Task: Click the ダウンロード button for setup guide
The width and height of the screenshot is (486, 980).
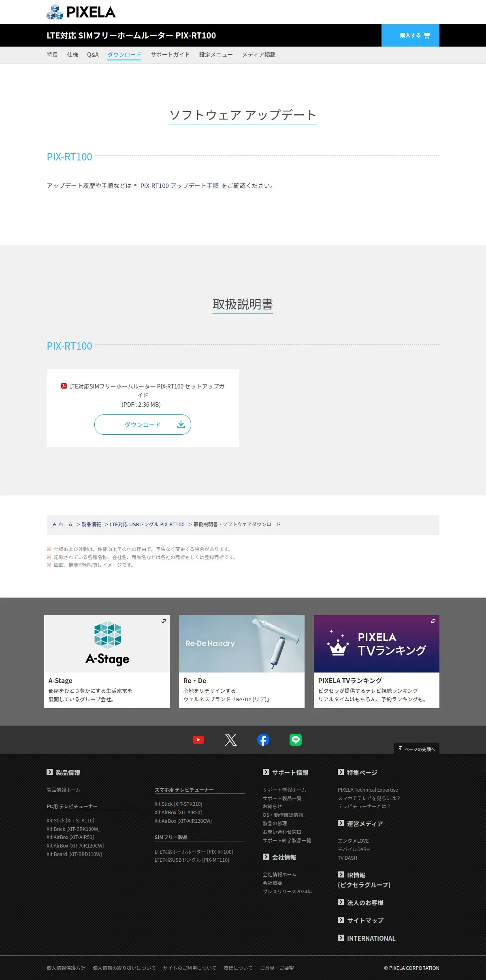Action: 143,425
